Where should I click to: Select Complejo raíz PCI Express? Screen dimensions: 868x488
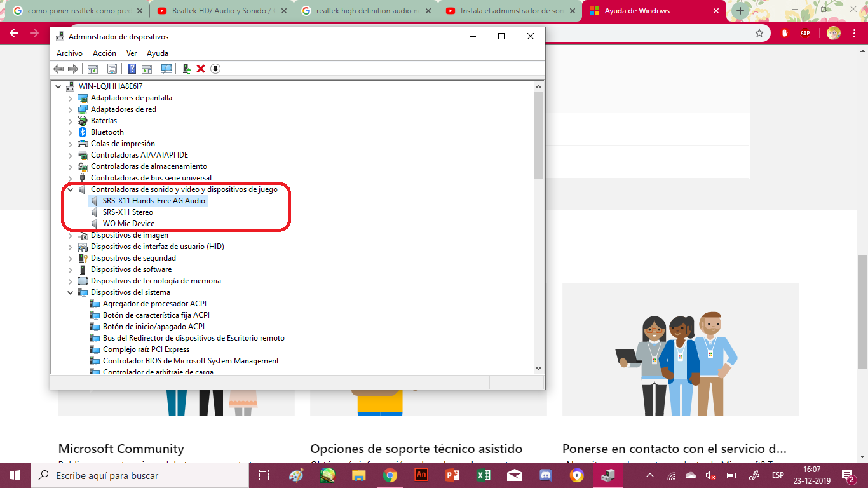146,349
